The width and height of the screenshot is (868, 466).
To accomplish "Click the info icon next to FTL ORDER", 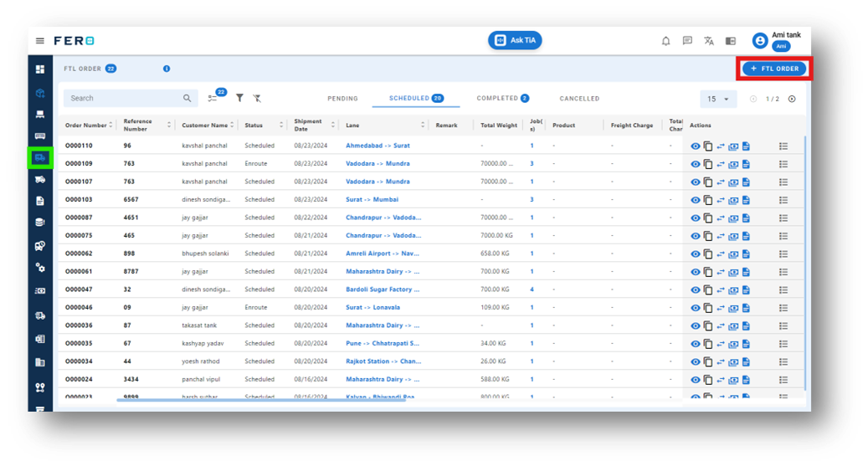I will [167, 69].
